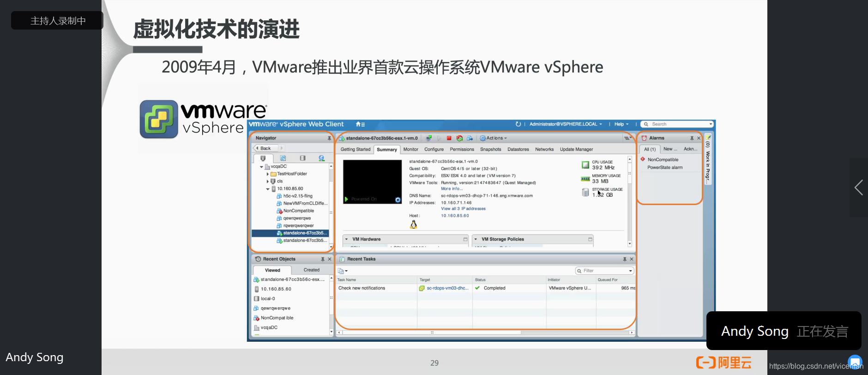Maximize the VM Hardware portlet
The width and height of the screenshot is (868, 375).
465,239
